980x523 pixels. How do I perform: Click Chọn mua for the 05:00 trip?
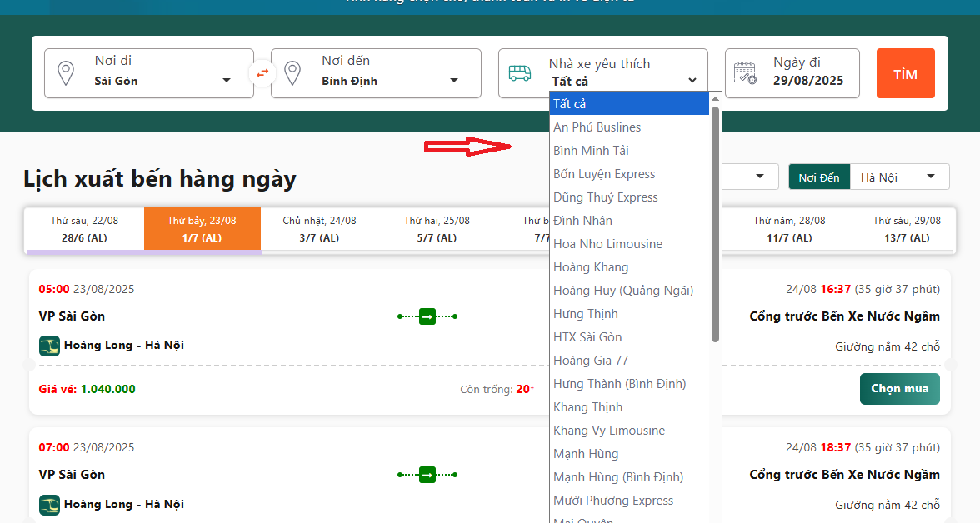pos(899,389)
